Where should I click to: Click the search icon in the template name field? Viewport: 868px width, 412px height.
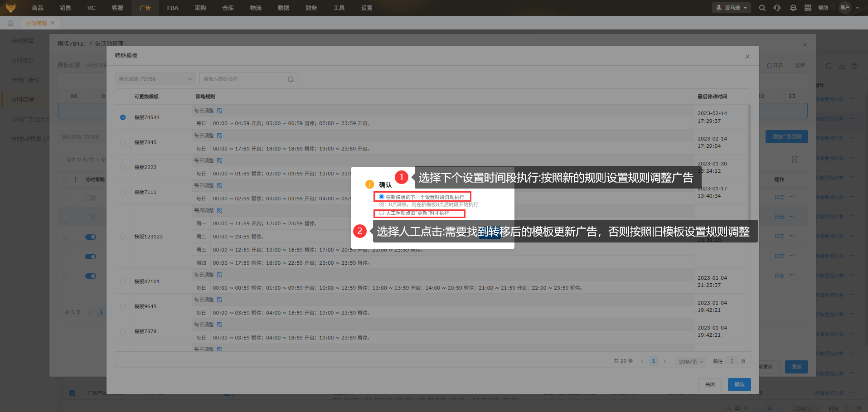coord(291,79)
